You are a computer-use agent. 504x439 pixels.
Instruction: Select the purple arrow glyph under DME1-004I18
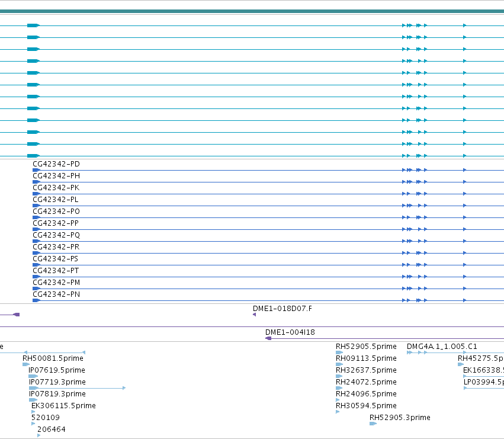click(x=268, y=338)
